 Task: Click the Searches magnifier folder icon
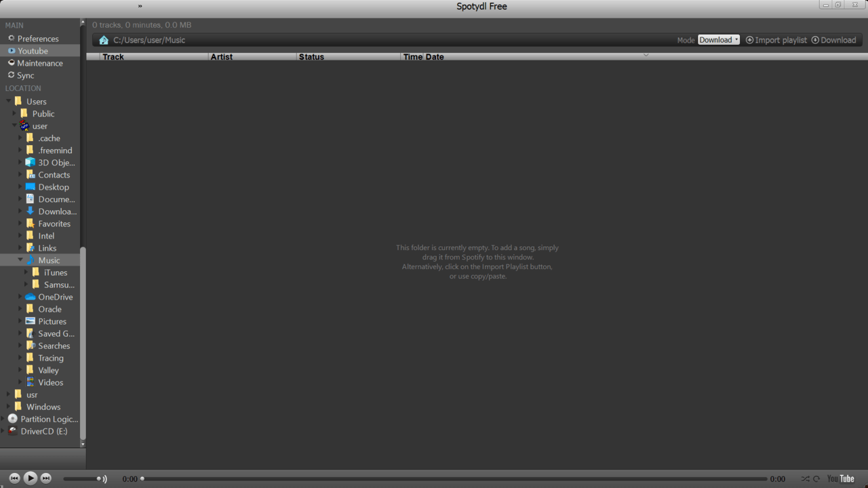tap(30, 345)
